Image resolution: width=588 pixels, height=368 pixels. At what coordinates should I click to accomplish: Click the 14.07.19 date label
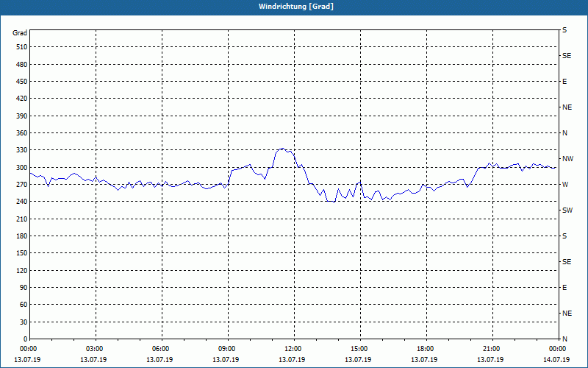556,360
